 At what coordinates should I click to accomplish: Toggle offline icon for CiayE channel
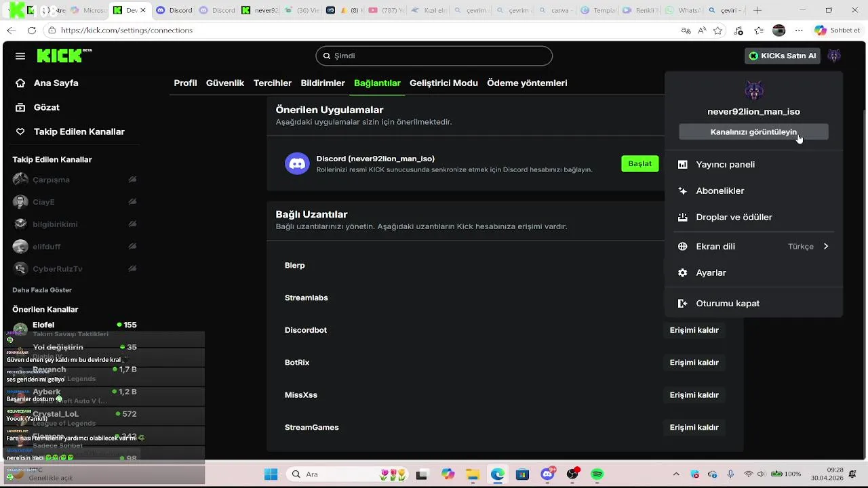132,202
